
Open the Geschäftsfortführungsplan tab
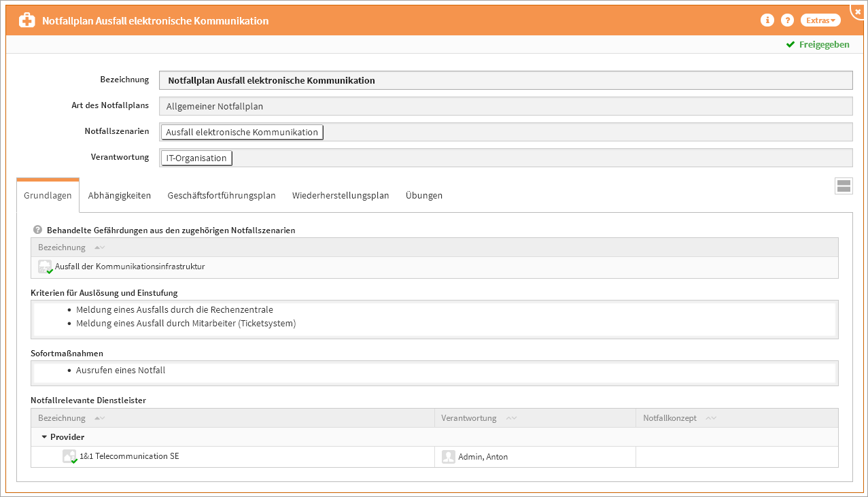pos(222,196)
